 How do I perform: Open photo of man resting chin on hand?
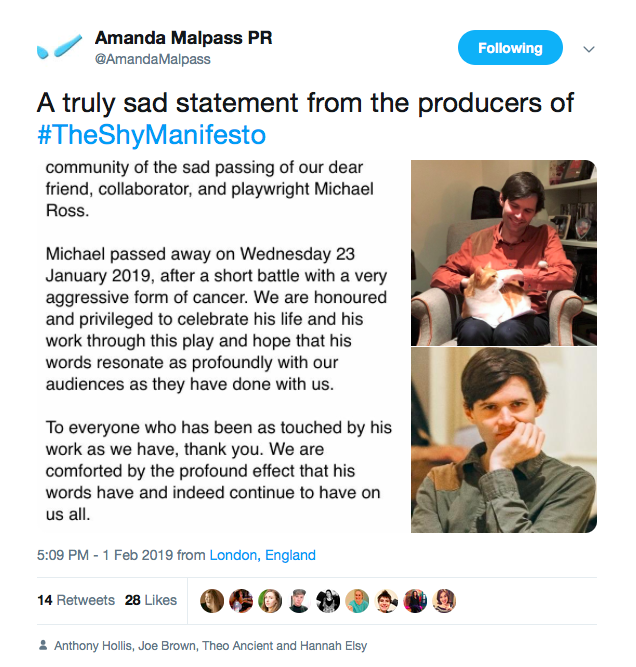click(503, 440)
